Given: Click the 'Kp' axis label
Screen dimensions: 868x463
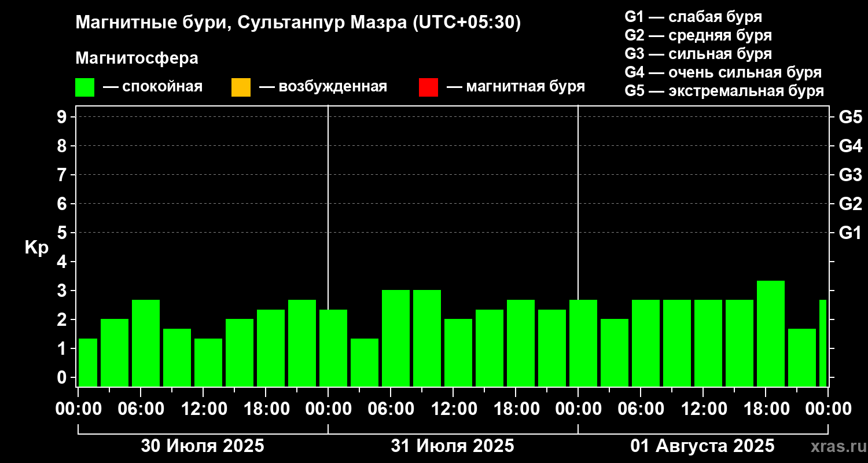Looking at the screenshot, I should (36, 247).
